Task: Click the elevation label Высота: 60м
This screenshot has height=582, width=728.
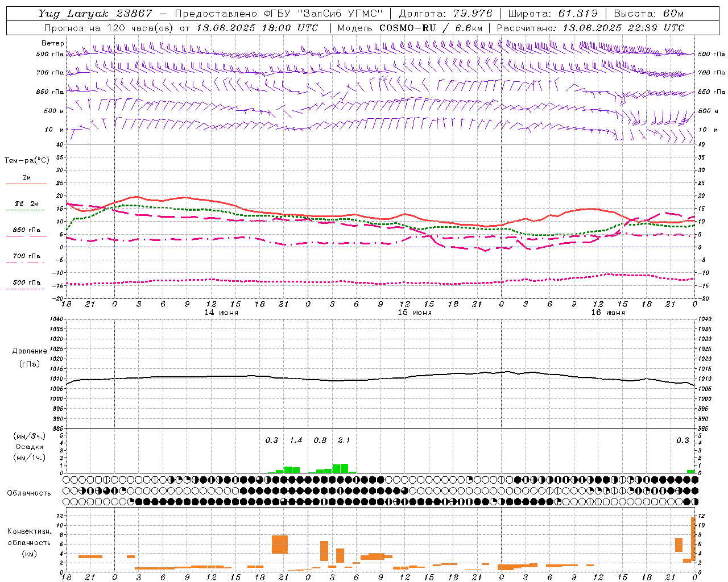Action: tap(648, 14)
